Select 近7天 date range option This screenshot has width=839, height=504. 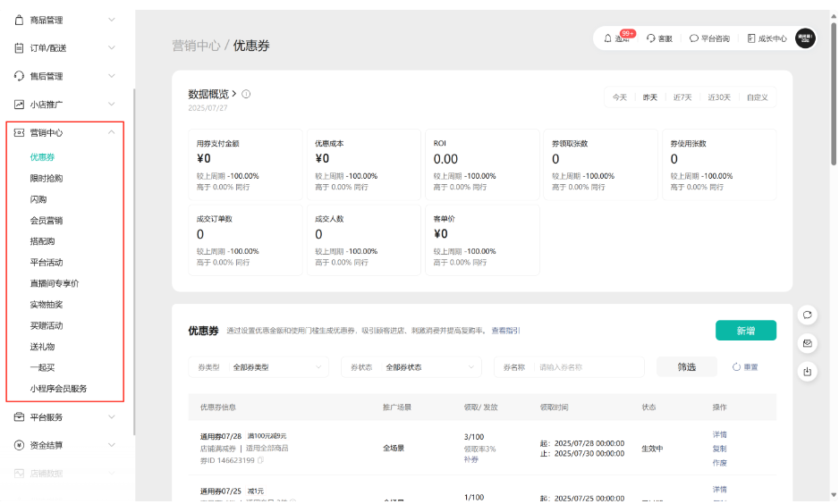683,97
